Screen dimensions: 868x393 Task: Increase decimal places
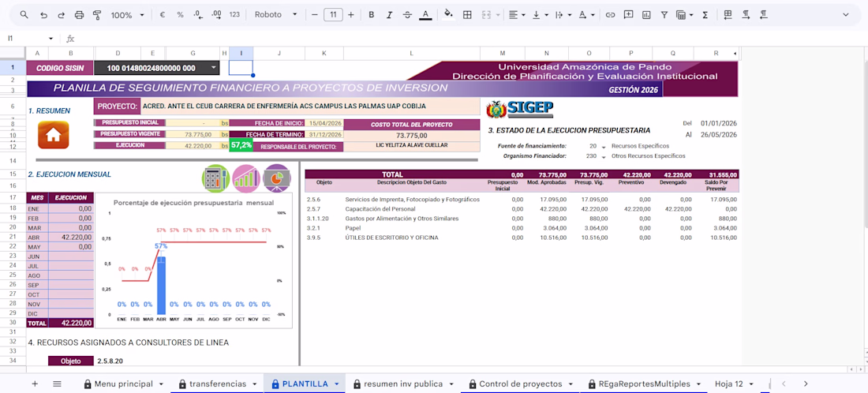216,15
